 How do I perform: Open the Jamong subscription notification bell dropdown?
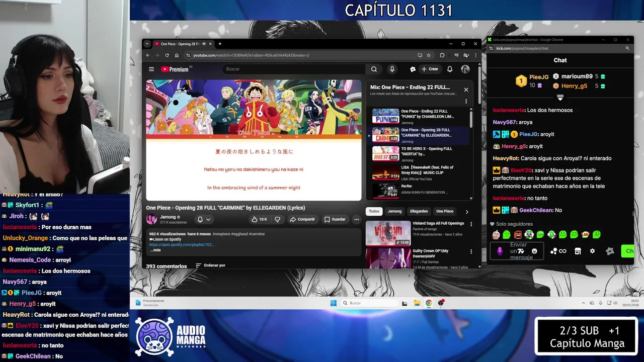204,219
